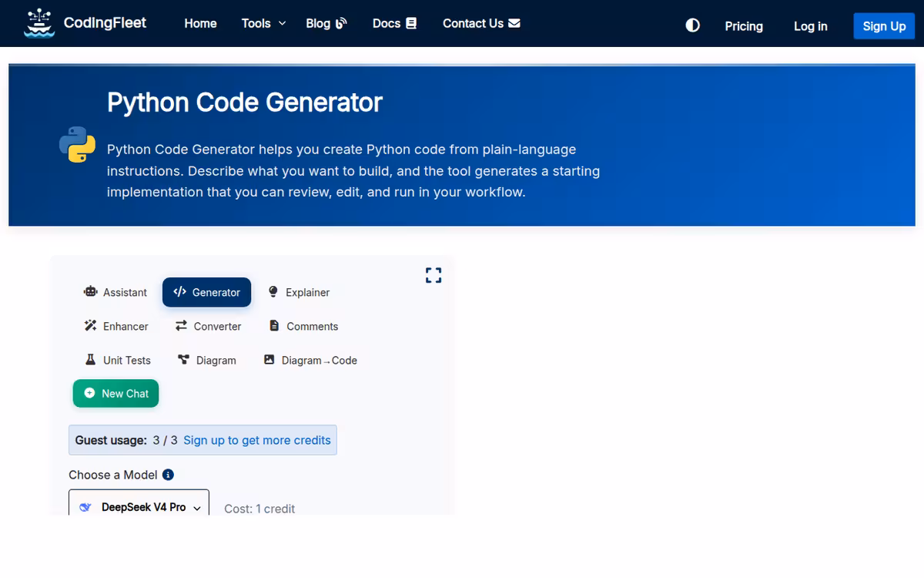
Task: Click the Guest usage 3 / 3 text
Action: click(126, 440)
